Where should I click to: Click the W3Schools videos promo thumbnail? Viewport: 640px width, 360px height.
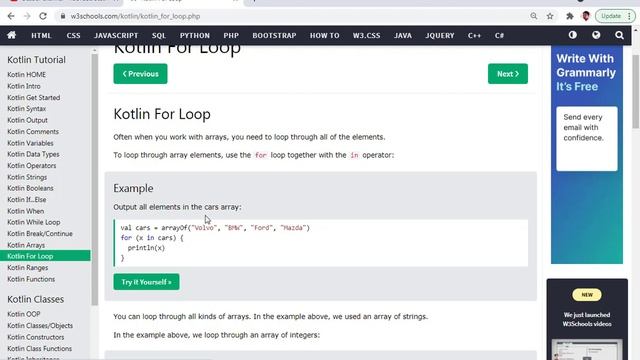coord(587,349)
